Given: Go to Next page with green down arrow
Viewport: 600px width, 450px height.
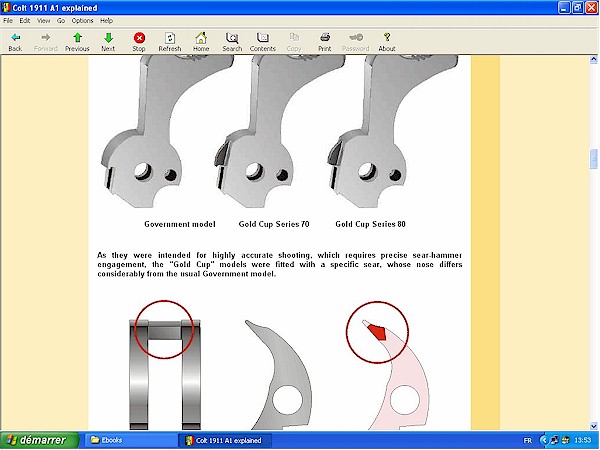Looking at the screenshot, I should 108,42.
